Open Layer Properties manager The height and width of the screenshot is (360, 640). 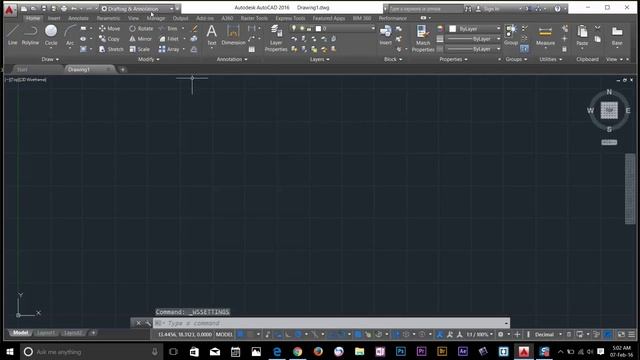276,38
